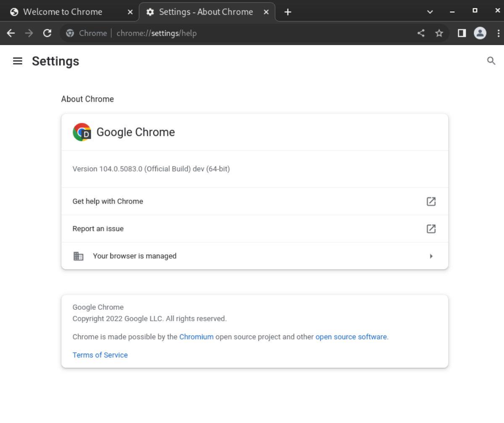Click the back navigation arrow
Image resolution: width=504 pixels, height=423 pixels.
10,33
